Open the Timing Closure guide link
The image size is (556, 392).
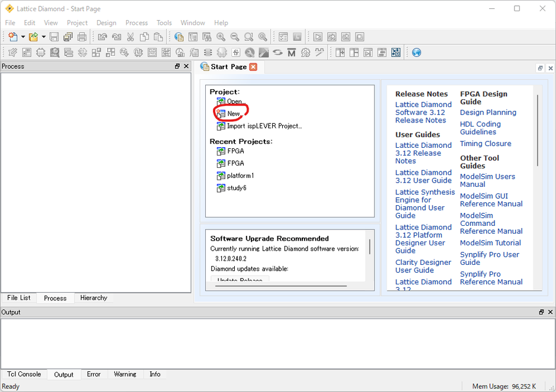point(485,144)
